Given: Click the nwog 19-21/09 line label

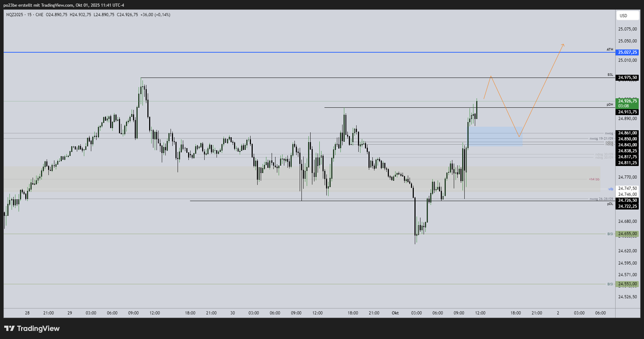Looking at the screenshot, I should 602,139.
